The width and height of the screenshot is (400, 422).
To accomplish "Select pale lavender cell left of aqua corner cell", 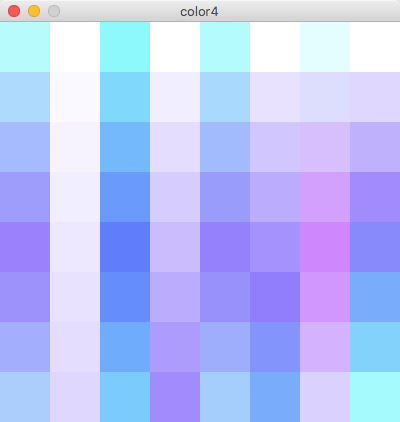I will (x=325, y=397).
